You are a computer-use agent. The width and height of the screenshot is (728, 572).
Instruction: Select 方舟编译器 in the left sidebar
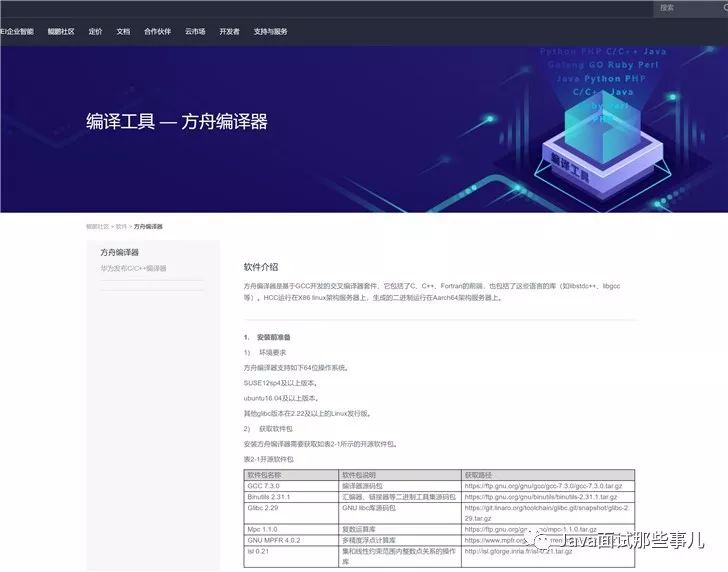[x=120, y=253]
